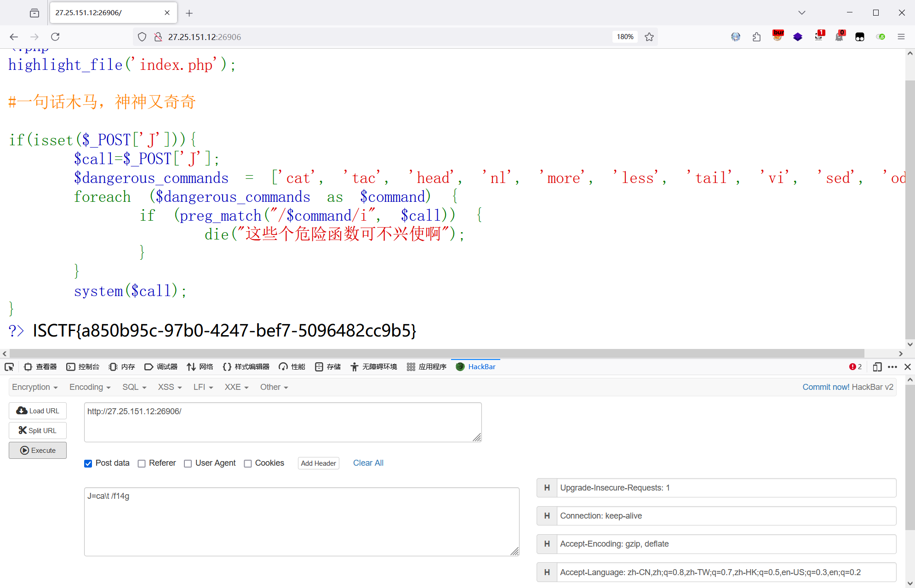Screen dimensions: 915x588
Task: Show the list all tabs chevron
Action: tap(802, 13)
